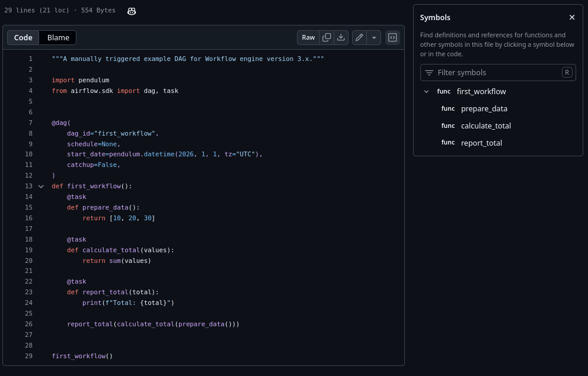
Task: Select calculate_total symbol in panel
Action: coord(486,126)
